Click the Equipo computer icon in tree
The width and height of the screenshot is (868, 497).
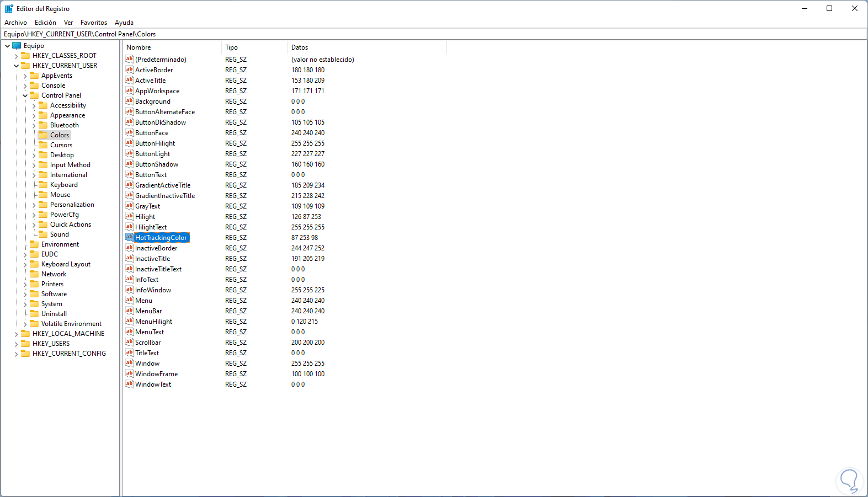click(x=17, y=46)
